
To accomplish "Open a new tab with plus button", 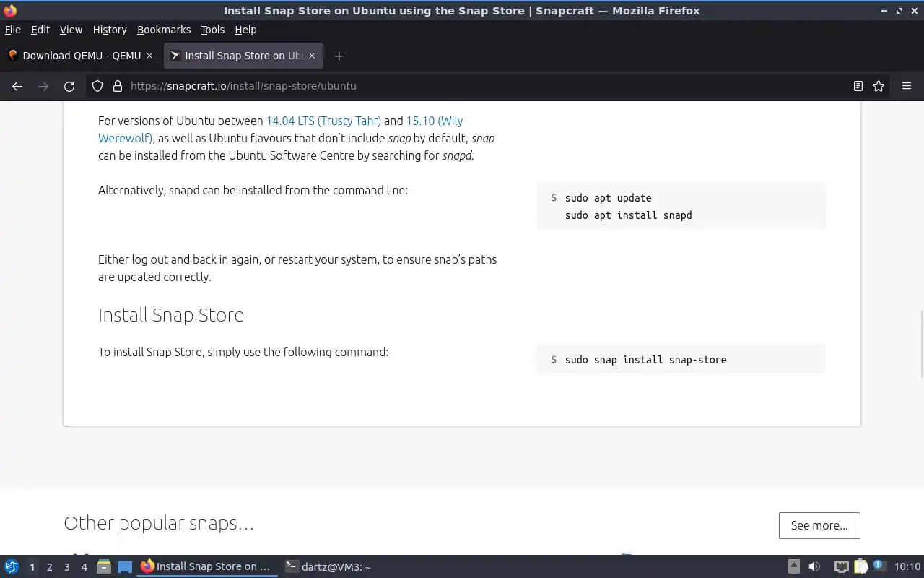I will click(x=339, y=56).
